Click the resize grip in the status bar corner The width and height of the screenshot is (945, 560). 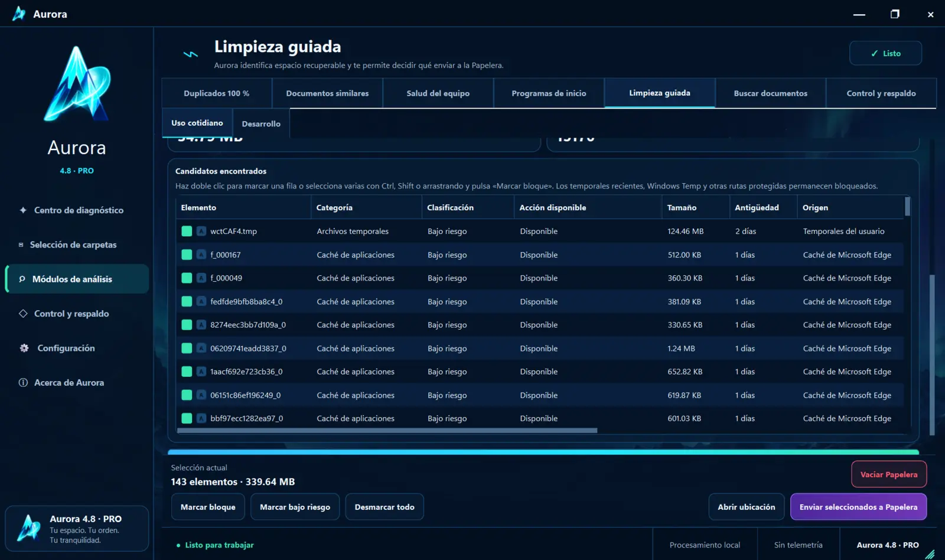[930, 555]
